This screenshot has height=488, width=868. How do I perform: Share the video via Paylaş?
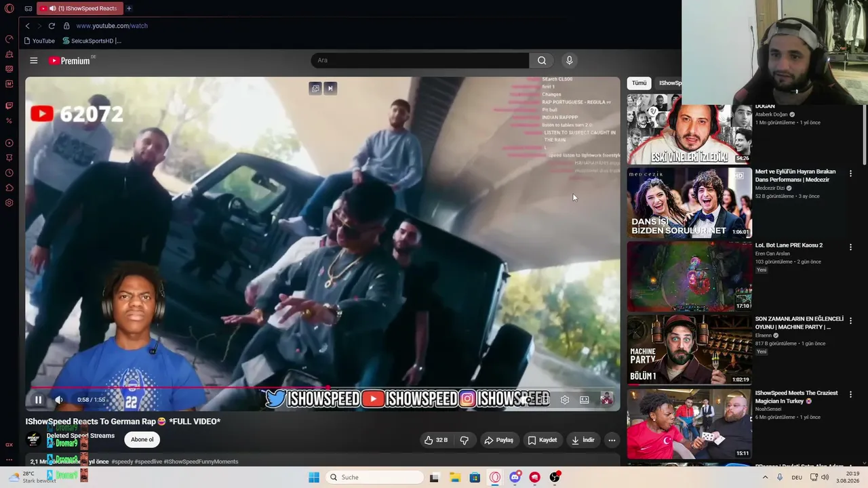click(498, 440)
